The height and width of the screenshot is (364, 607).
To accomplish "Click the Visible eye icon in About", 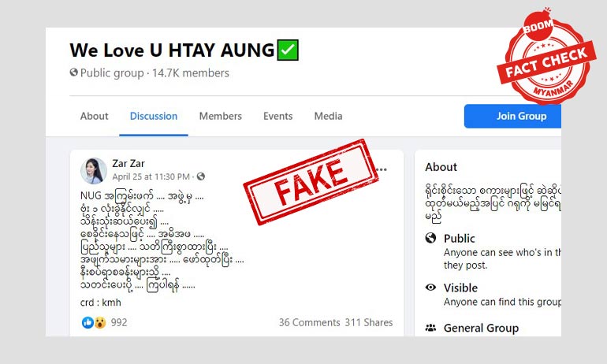I will point(430,288).
